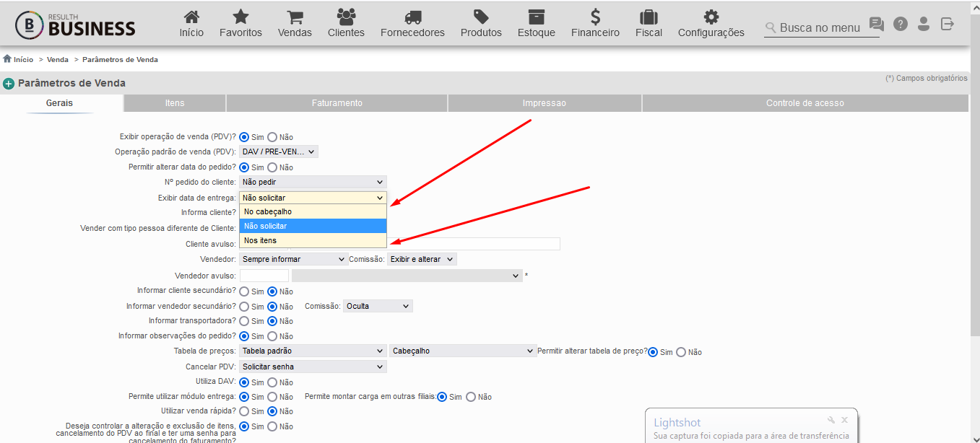This screenshot has height=443, width=980.
Task: Open the Estoque box icon
Action: (536, 17)
